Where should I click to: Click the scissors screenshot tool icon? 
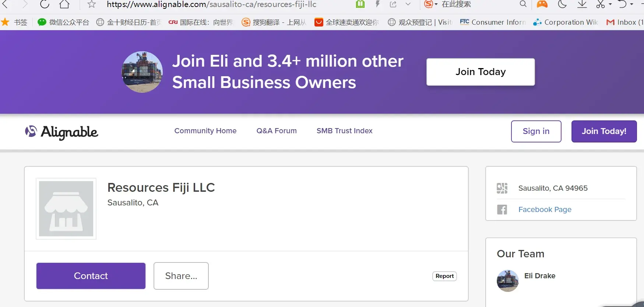[600, 4]
